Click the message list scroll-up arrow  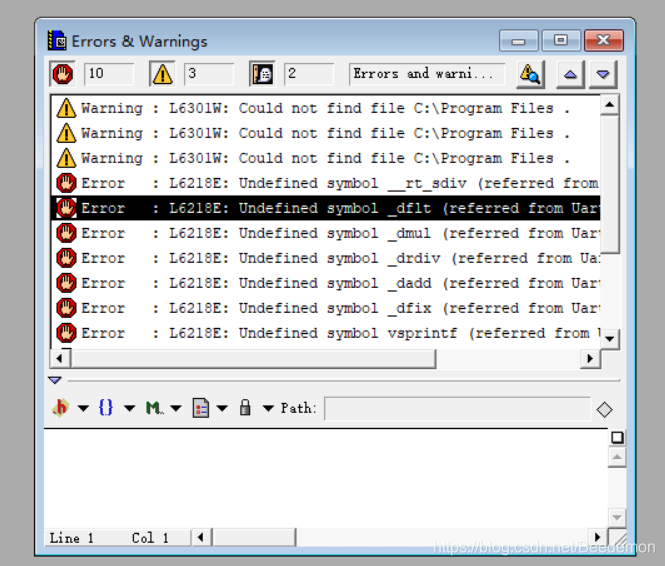(610, 105)
